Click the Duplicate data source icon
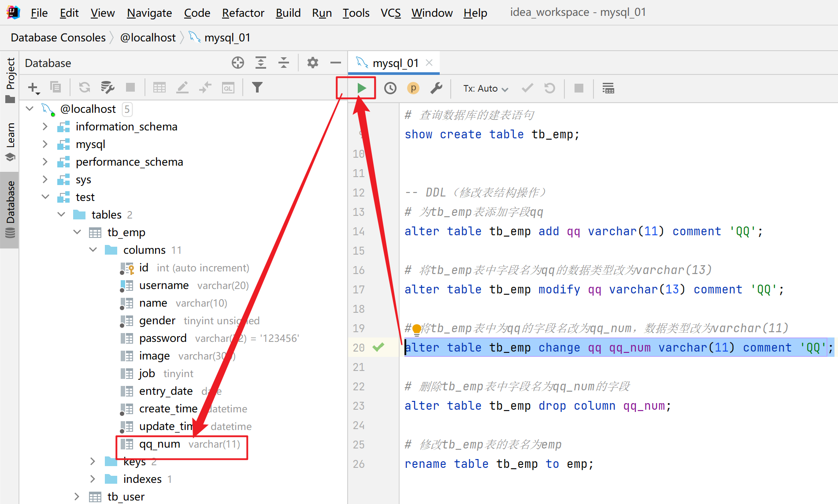This screenshot has height=504, width=838. 56,87
